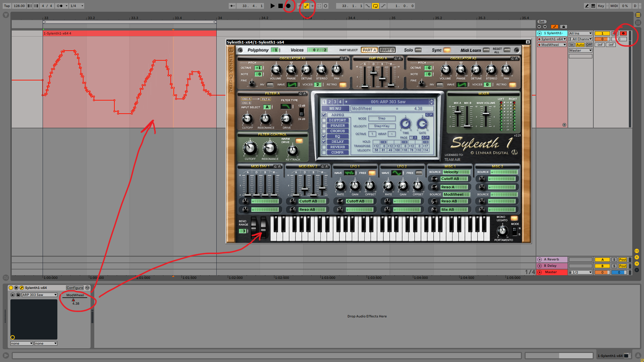
Task: Open the first none X-Y axis dropdown
Action: coord(22,343)
